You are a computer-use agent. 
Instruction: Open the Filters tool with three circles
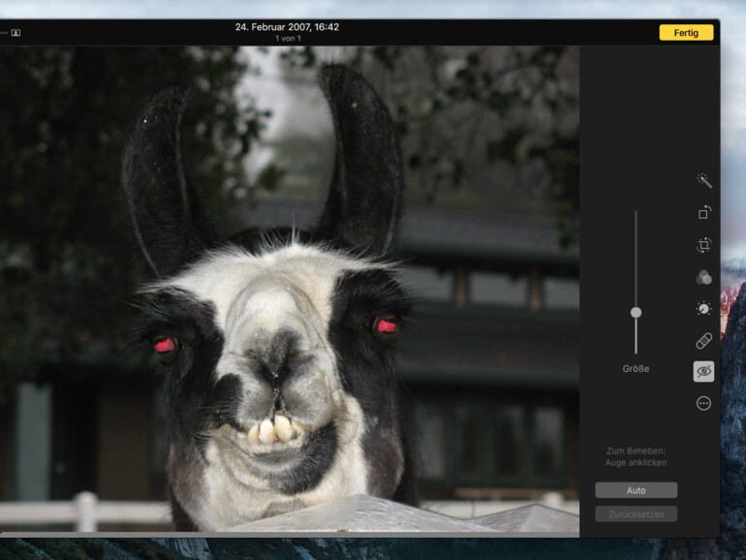(703, 277)
